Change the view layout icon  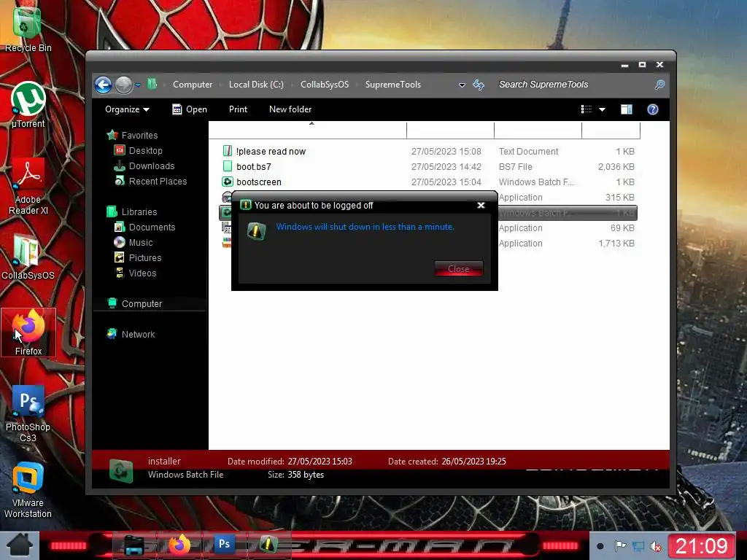tap(587, 109)
